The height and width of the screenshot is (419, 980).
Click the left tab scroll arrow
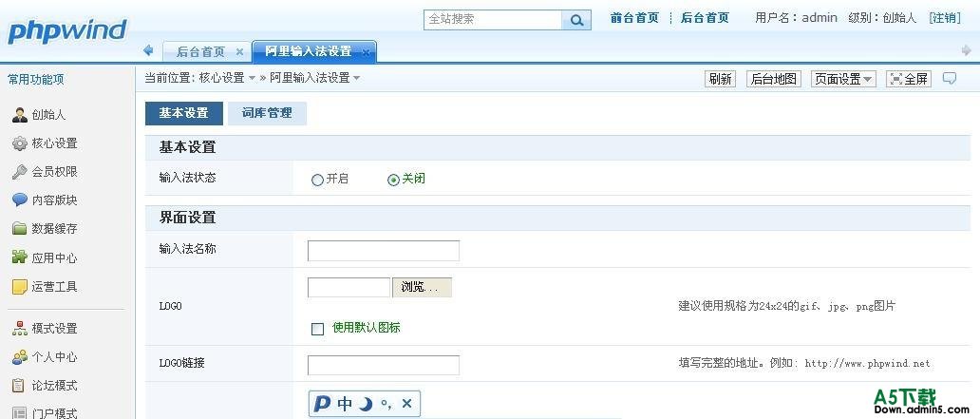tap(148, 50)
